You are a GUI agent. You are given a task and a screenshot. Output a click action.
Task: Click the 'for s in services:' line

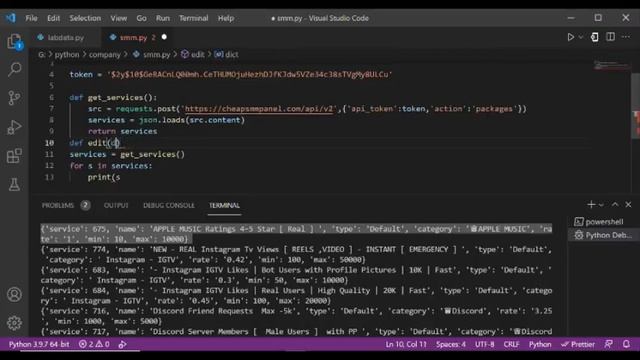111,166
